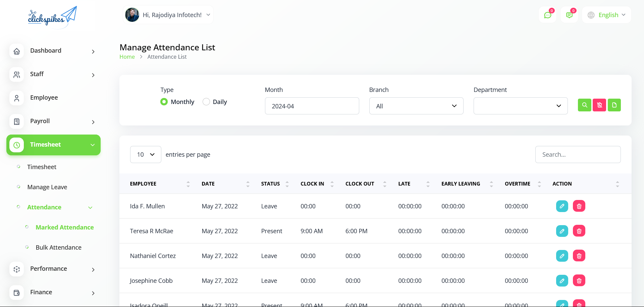Click the green import file icon
Image resolution: width=644 pixels, height=307 pixels.
614,105
